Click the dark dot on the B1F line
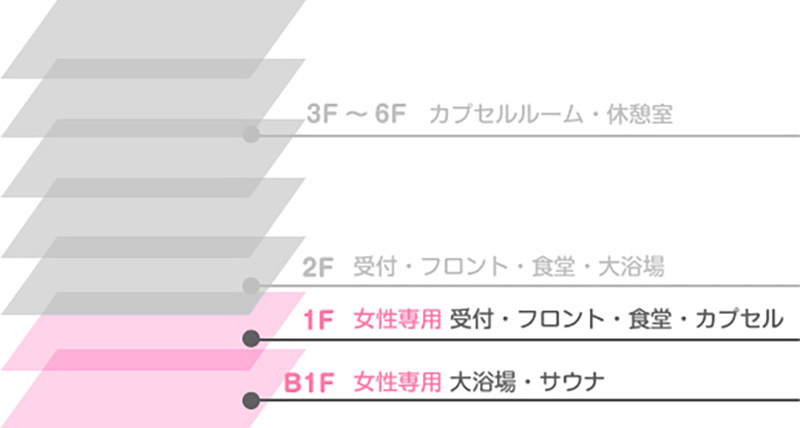 coord(251,400)
